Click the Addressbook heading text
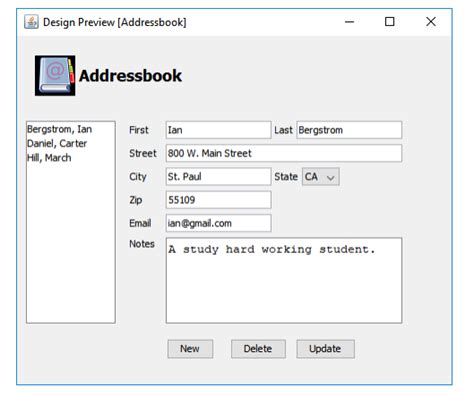Screen dimensions: 474x396 coord(130,76)
